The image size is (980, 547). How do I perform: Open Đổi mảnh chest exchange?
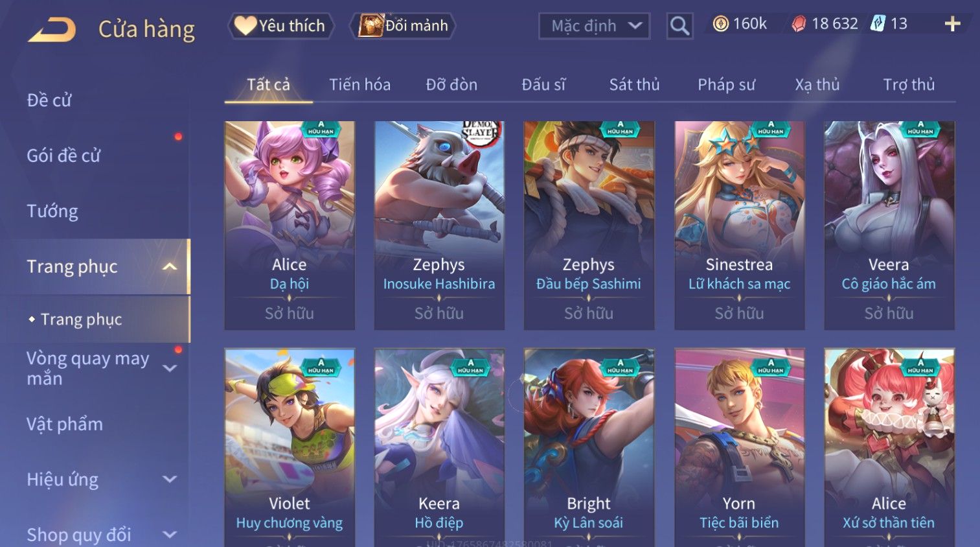[403, 26]
